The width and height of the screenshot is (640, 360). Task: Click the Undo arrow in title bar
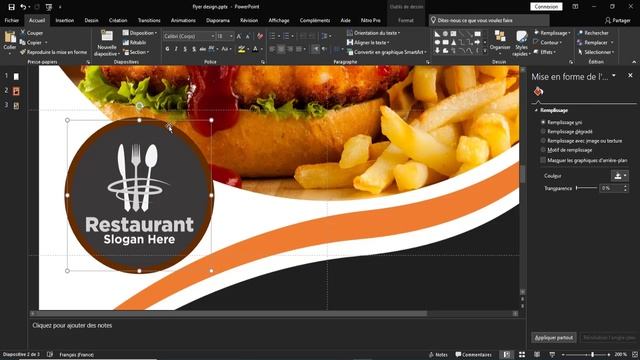click(x=23, y=7)
